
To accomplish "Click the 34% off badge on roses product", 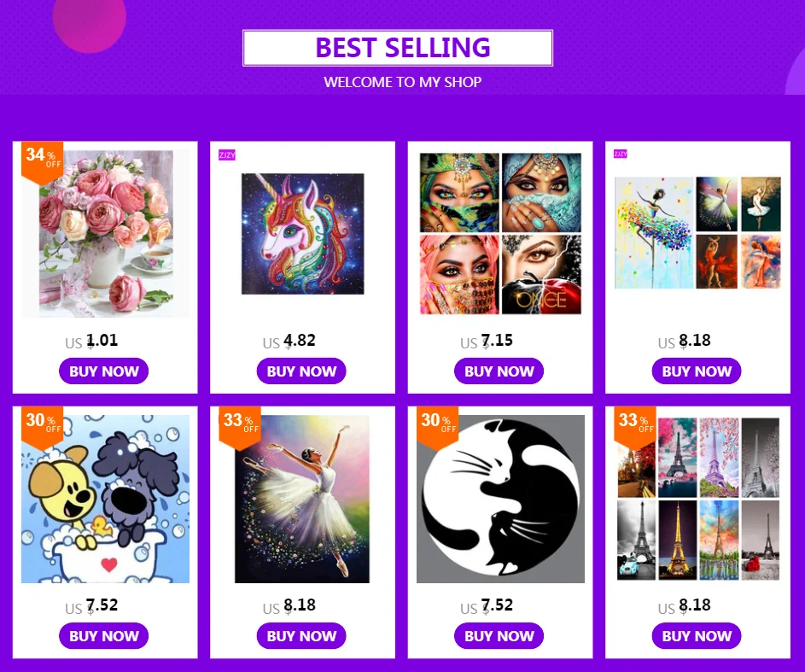I will pyautogui.click(x=42, y=161).
